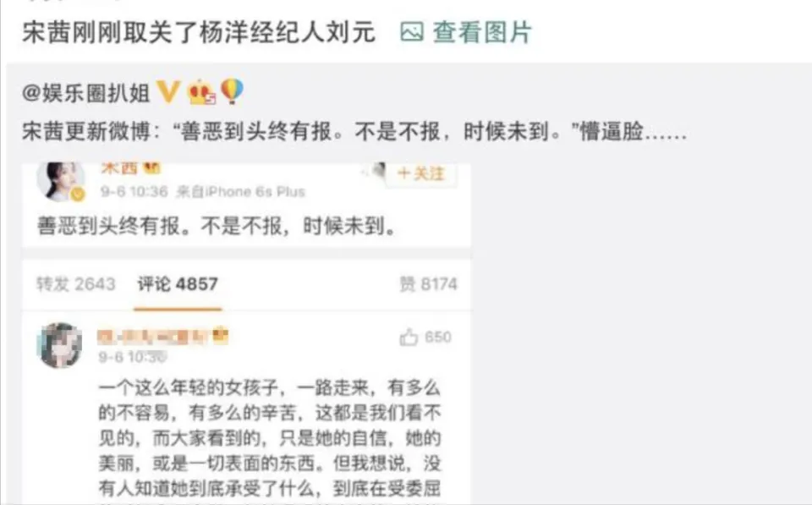Click the hot air balloon badge

tap(232, 91)
